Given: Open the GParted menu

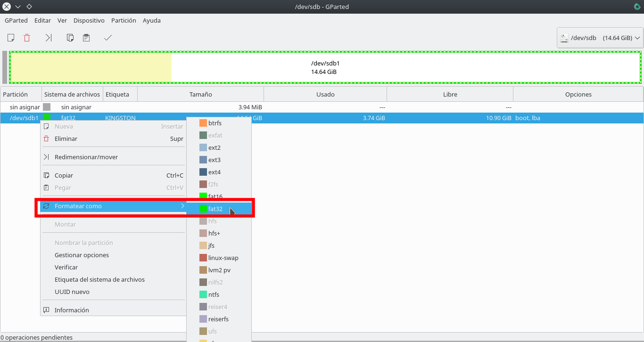Looking at the screenshot, I should point(16,20).
